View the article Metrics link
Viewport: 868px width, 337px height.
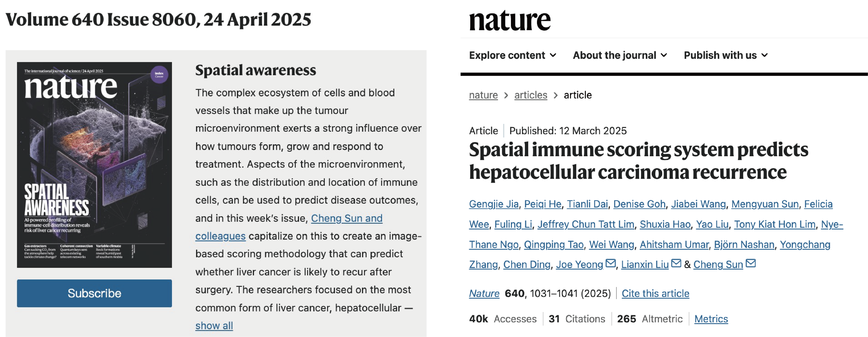click(x=711, y=319)
